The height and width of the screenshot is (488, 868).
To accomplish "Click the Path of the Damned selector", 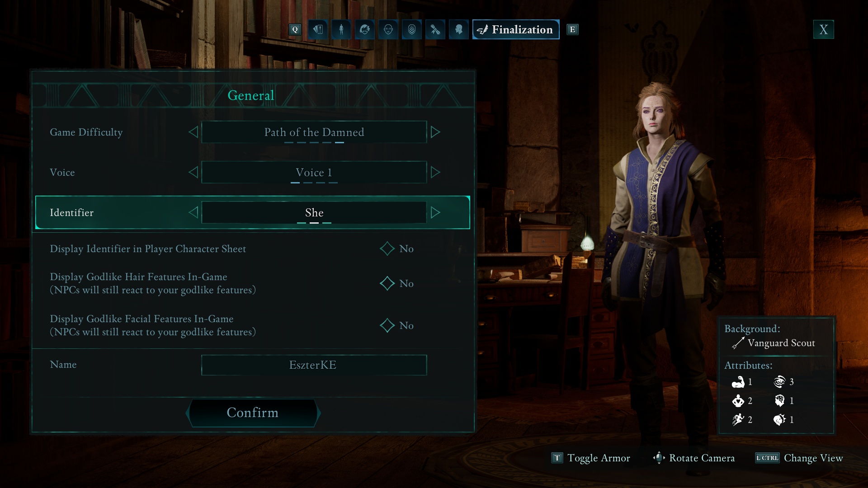I will [314, 132].
